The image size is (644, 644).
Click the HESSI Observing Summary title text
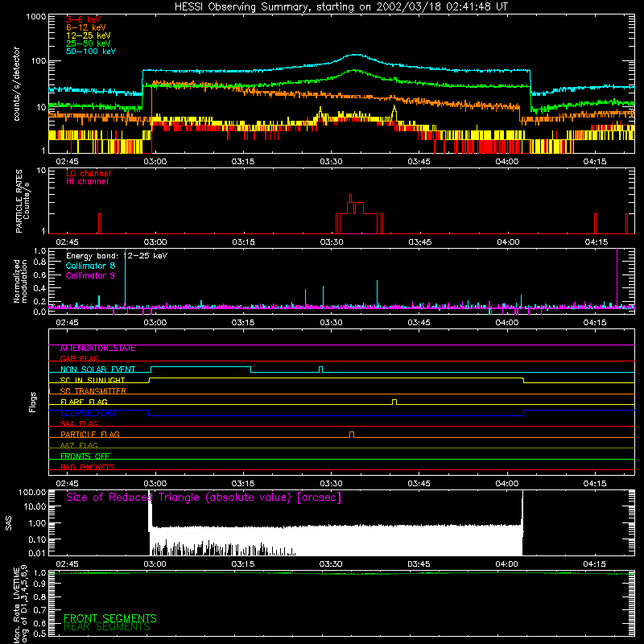[341, 6]
